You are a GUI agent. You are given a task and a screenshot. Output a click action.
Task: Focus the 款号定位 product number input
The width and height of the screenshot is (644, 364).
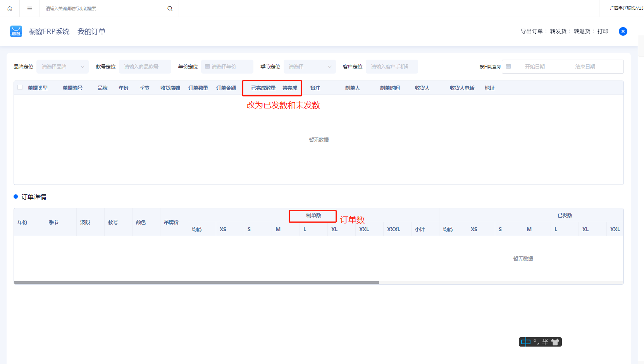[x=145, y=67]
